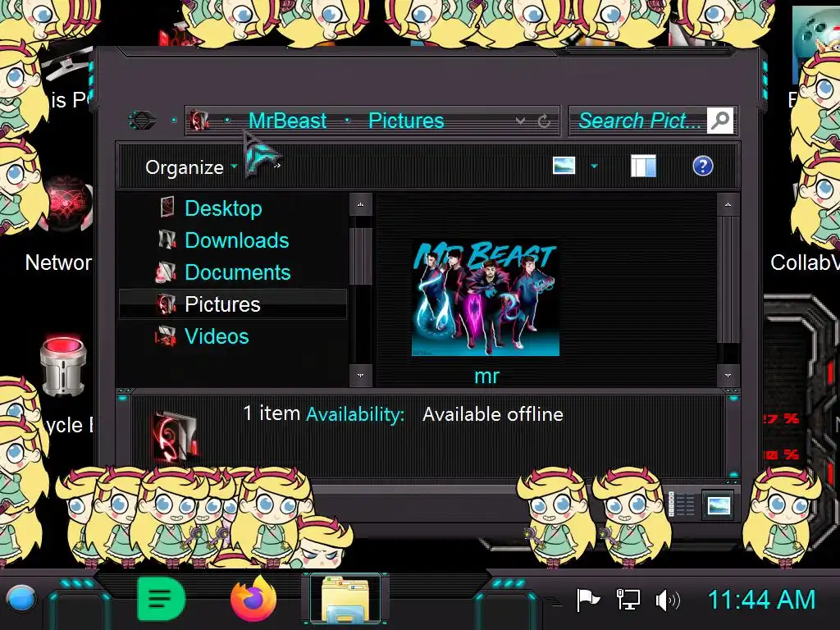The width and height of the screenshot is (840, 630).
Task: Click the "Available offline" value
Action: pyautogui.click(x=493, y=414)
